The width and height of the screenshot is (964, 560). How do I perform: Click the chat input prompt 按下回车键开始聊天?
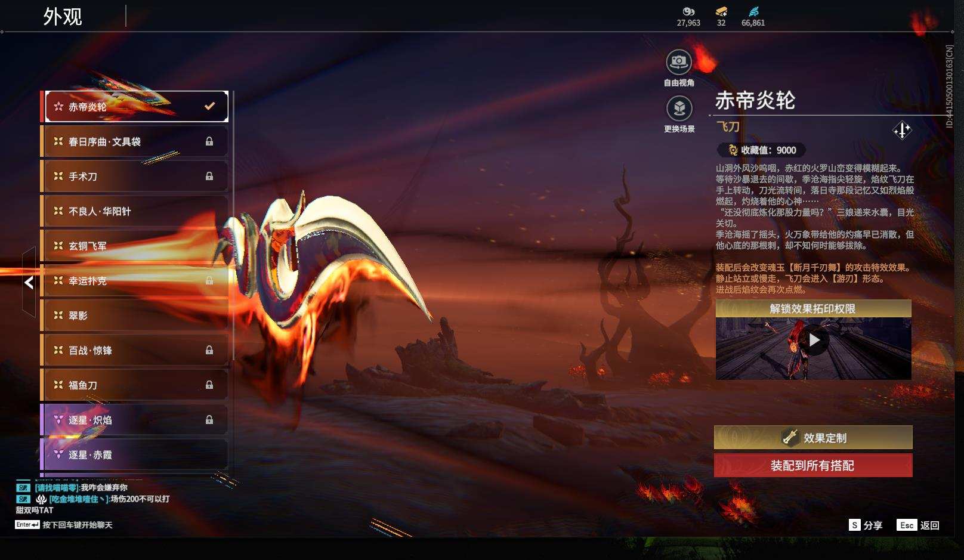click(x=78, y=525)
